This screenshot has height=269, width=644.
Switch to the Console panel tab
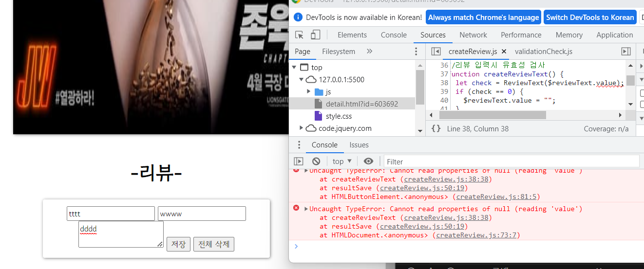pyautogui.click(x=394, y=35)
